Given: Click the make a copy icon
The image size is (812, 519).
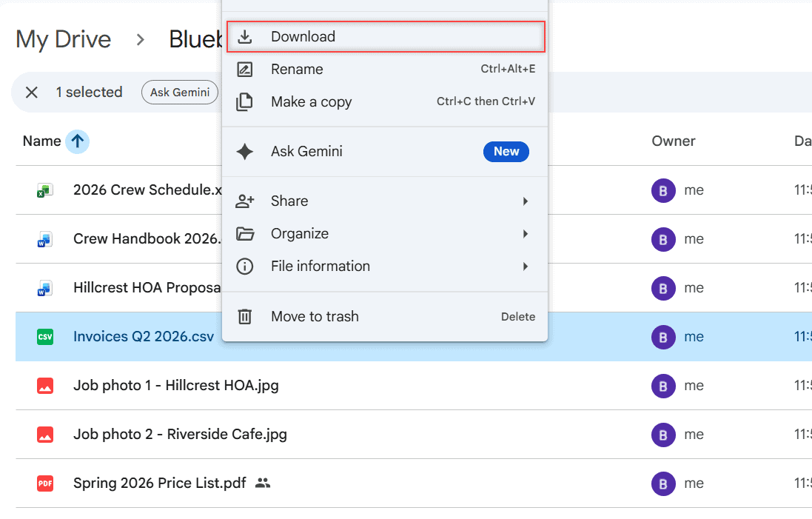Looking at the screenshot, I should [x=244, y=102].
